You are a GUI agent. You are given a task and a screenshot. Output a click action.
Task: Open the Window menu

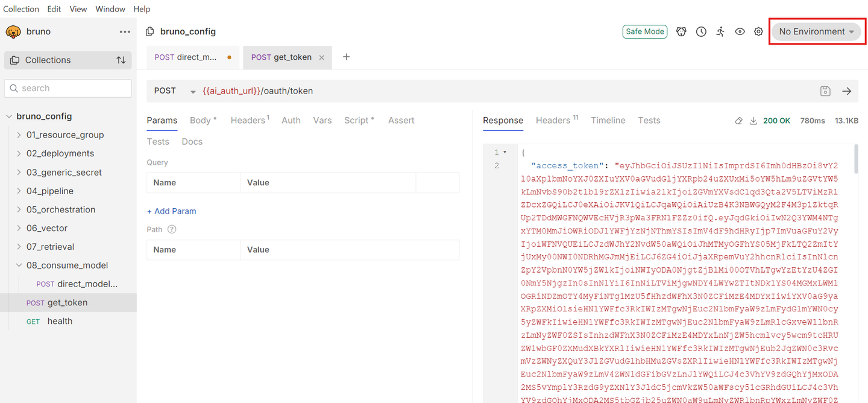110,9
